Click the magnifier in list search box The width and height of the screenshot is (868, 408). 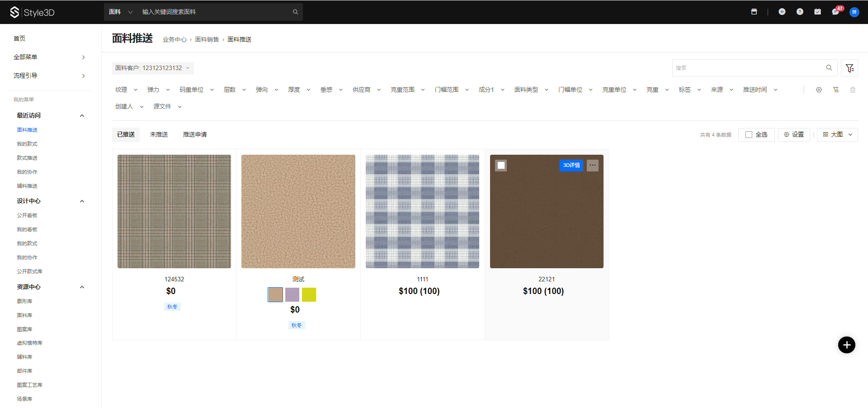click(829, 68)
